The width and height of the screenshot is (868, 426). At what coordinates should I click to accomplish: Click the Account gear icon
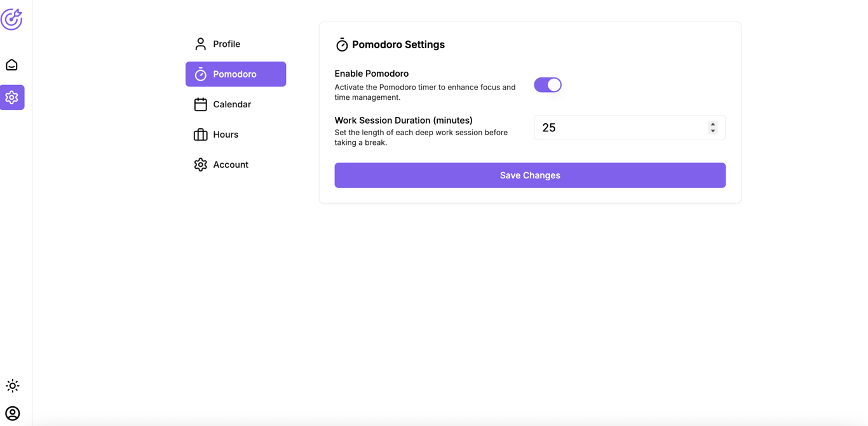200,164
